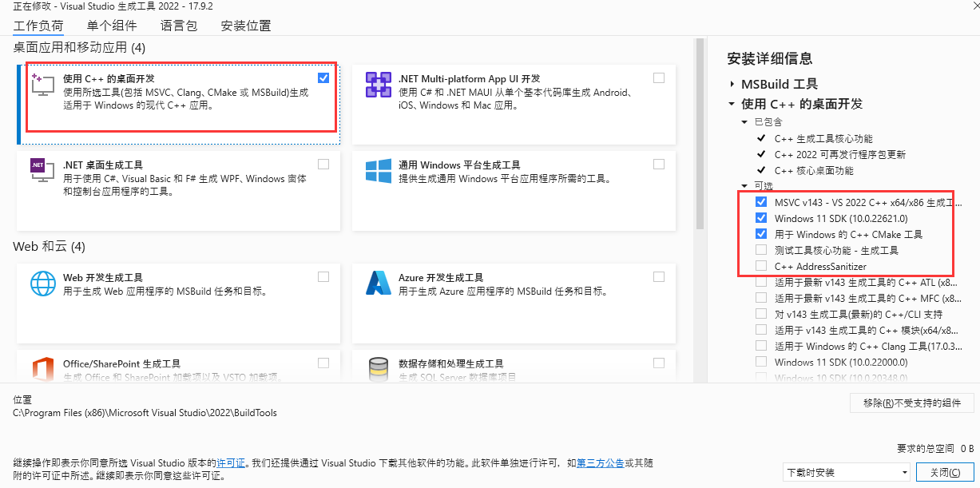The height and width of the screenshot is (488, 980).
Task: Collapse the 使用 C++ 的桌面开发 details node
Action: pos(732,104)
